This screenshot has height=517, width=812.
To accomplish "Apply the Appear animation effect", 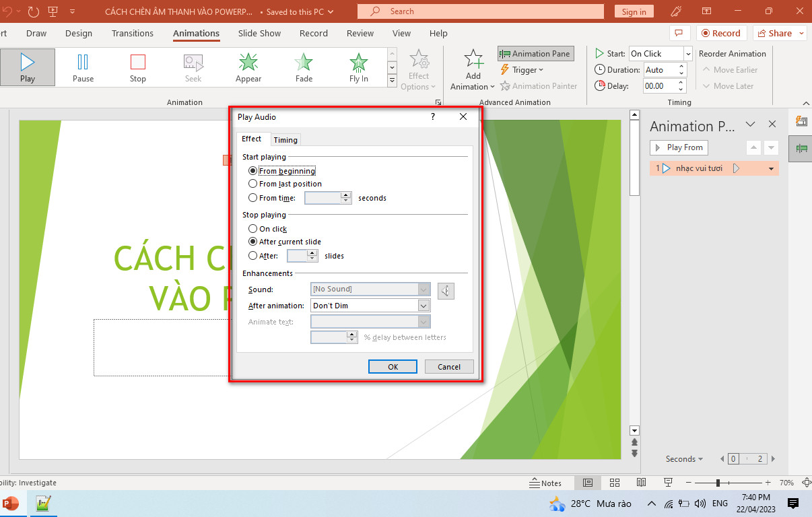I will point(248,68).
